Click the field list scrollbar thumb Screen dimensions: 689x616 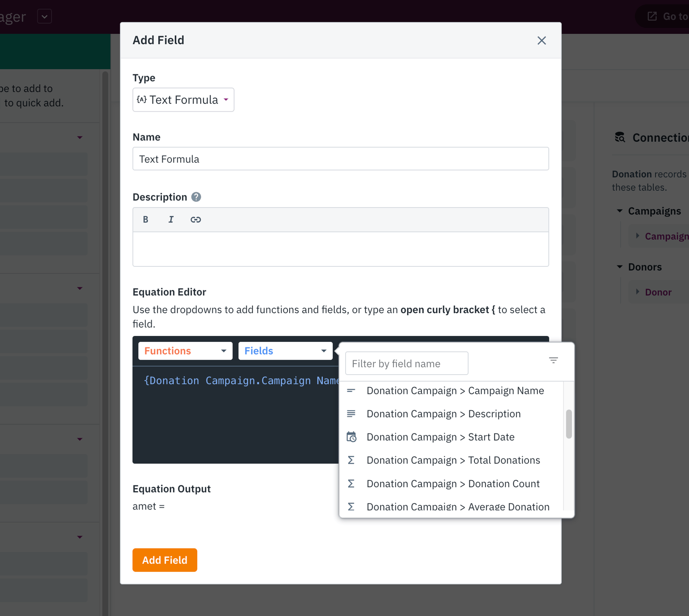click(569, 424)
